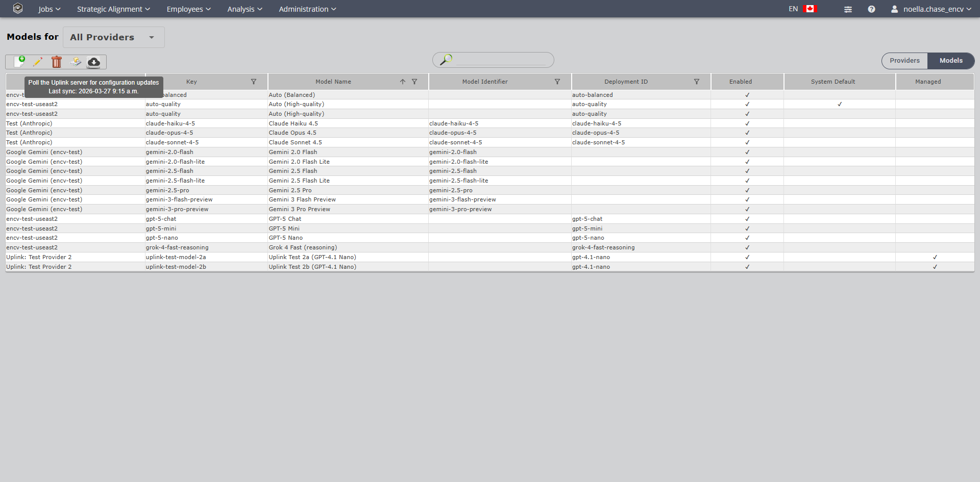Click the export drive icon in toolbar

click(x=76, y=62)
